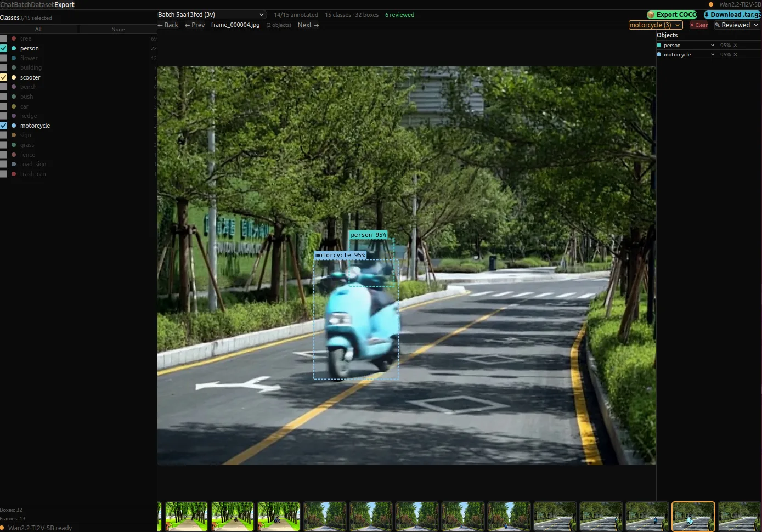Click the Export COCO package button
762x532 pixels.
[672, 15]
